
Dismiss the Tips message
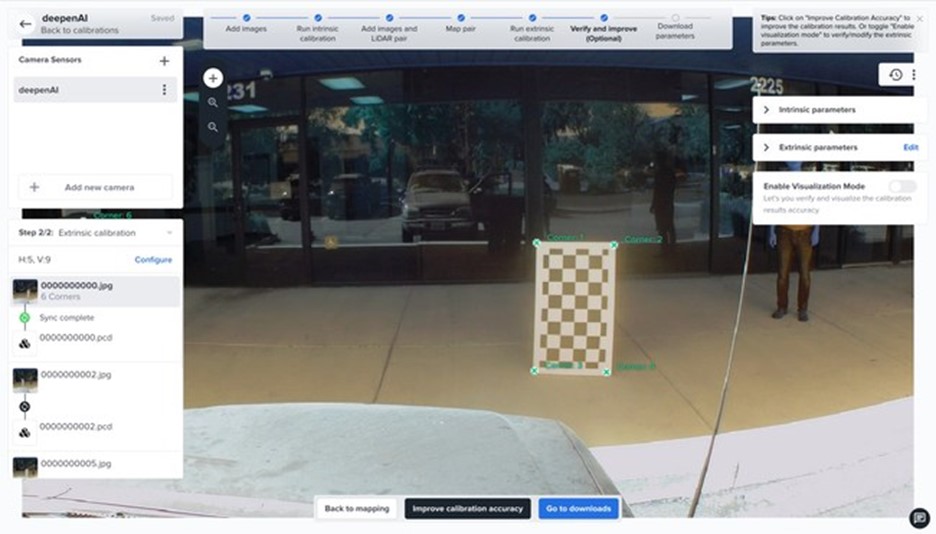(x=919, y=19)
